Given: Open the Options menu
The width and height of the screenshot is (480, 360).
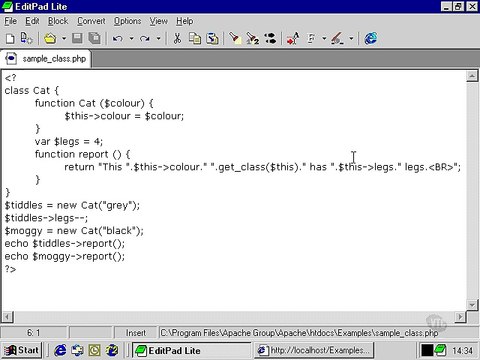Looking at the screenshot, I should pos(127,21).
